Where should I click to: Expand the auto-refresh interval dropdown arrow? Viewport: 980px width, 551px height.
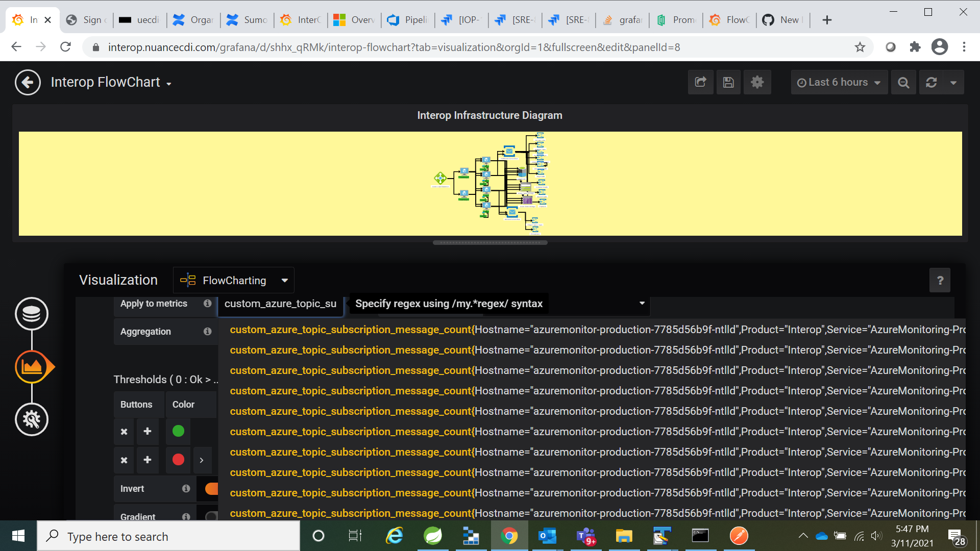coord(954,82)
